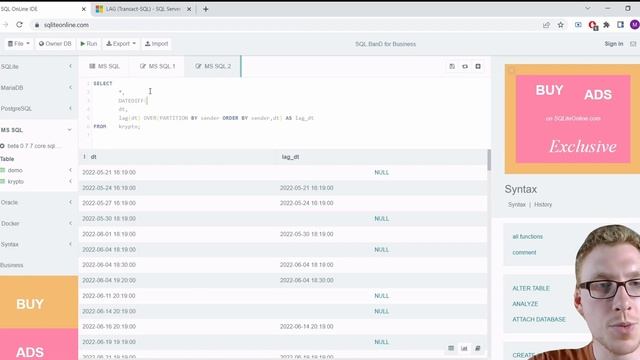Image resolution: width=640 pixels, height=360 pixels.
Task: Click the dt column header
Action: pos(93,157)
